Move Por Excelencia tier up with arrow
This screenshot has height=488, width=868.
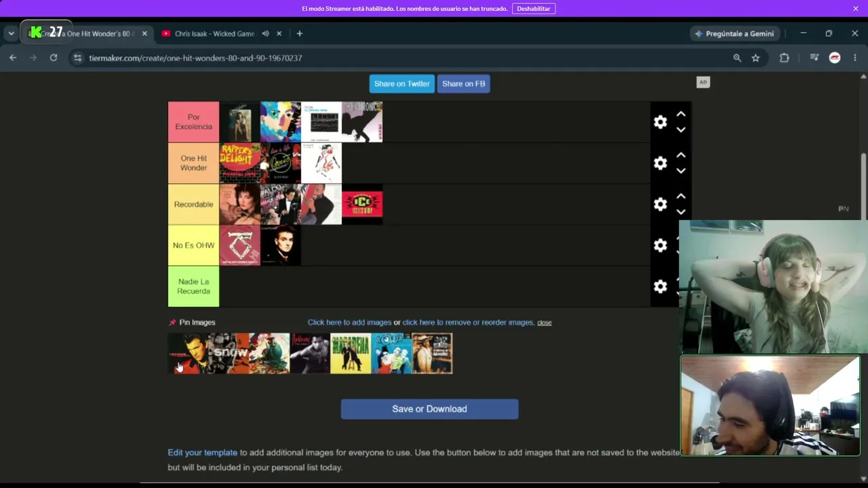[681, 115]
